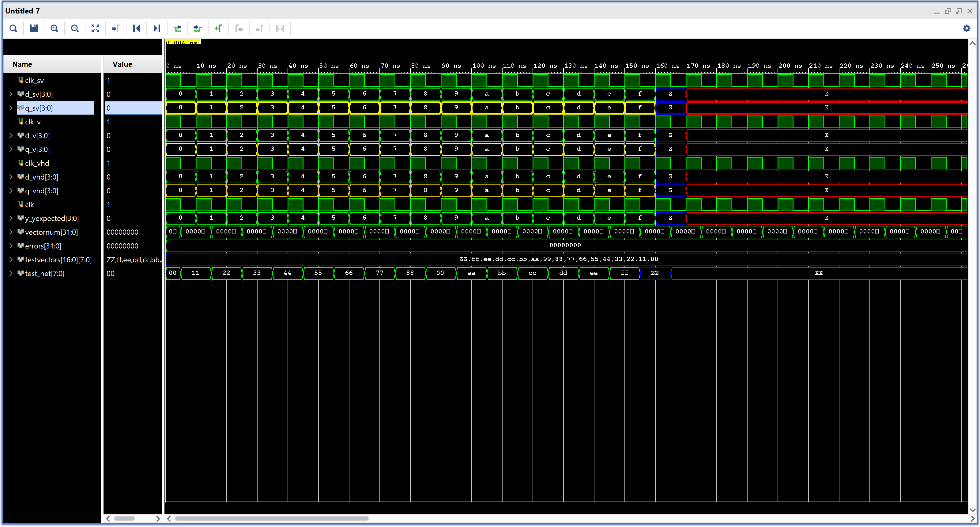Click the Zoom Fit icon
This screenshot has width=980, height=527.
point(96,28)
